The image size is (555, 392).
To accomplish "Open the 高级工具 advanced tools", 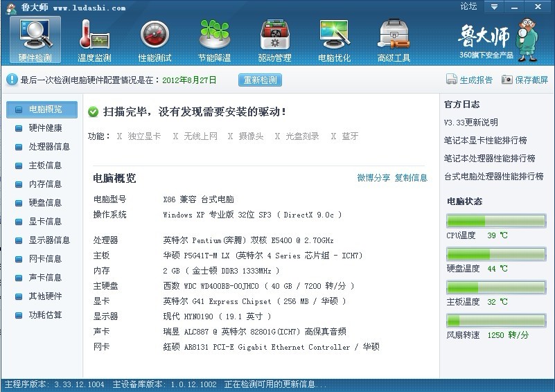I will [x=394, y=40].
